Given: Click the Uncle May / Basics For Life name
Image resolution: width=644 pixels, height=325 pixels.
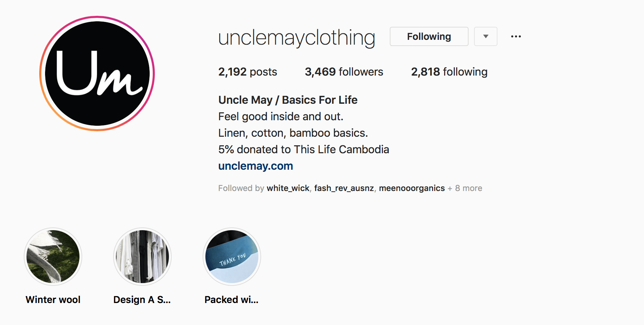Looking at the screenshot, I should click(x=287, y=100).
